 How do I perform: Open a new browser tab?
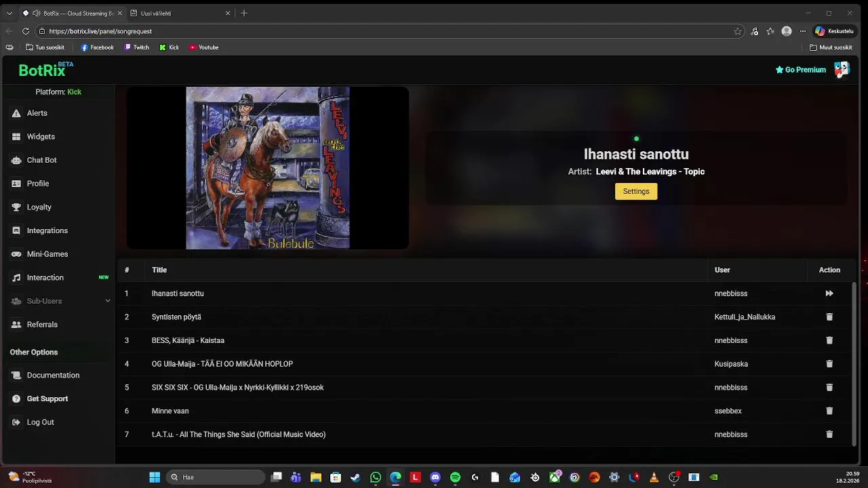pyautogui.click(x=244, y=13)
